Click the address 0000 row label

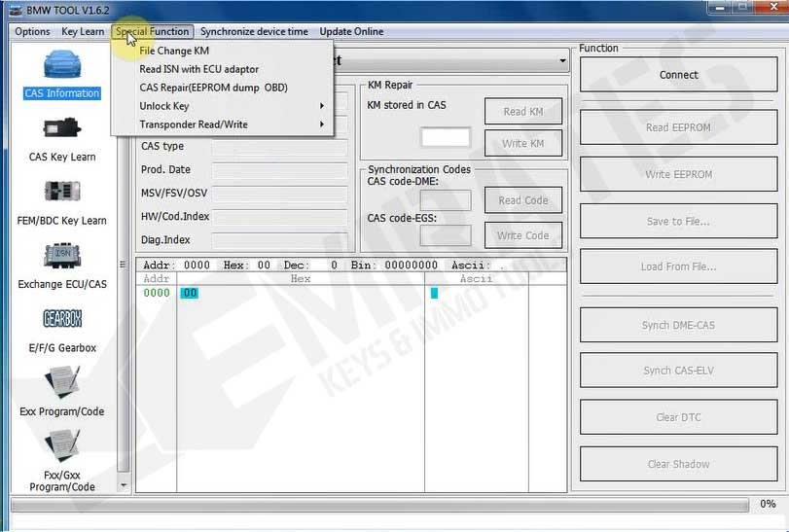pyautogui.click(x=157, y=293)
